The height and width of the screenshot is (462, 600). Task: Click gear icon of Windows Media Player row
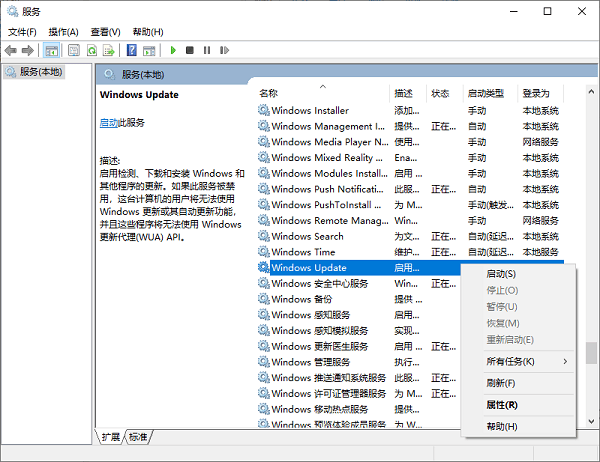pos(263,142)
